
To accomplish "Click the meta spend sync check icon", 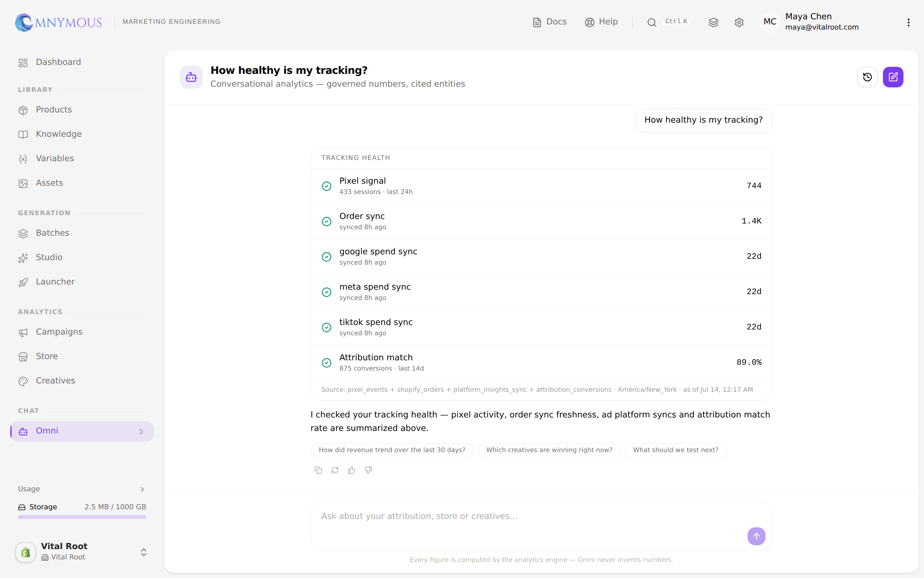I will coord(327,292).
